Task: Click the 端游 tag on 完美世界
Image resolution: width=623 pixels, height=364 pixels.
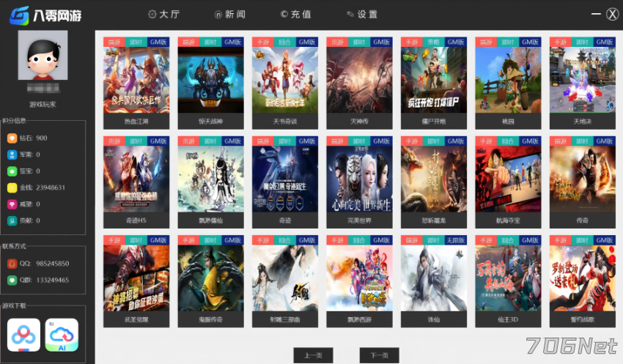Action: [337, 141]
